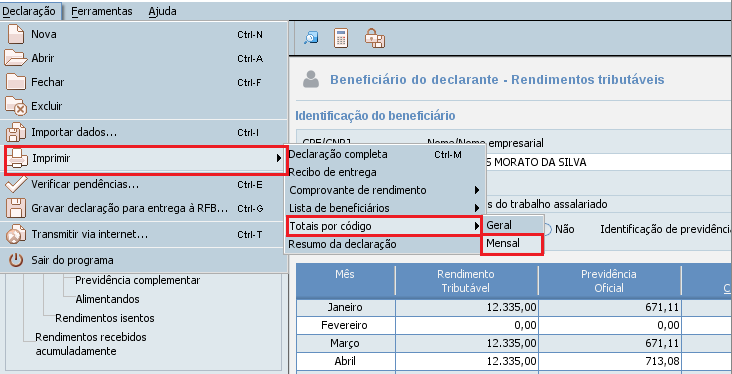Click the Imprimir printer icon
The height and width of the screenshot is (374, 732).
click(17, 158)
